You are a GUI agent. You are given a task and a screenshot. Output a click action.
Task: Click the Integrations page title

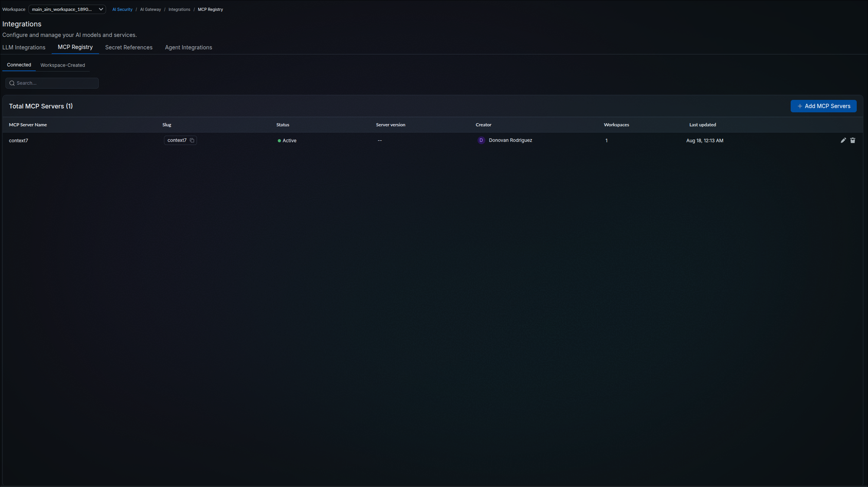22,24
